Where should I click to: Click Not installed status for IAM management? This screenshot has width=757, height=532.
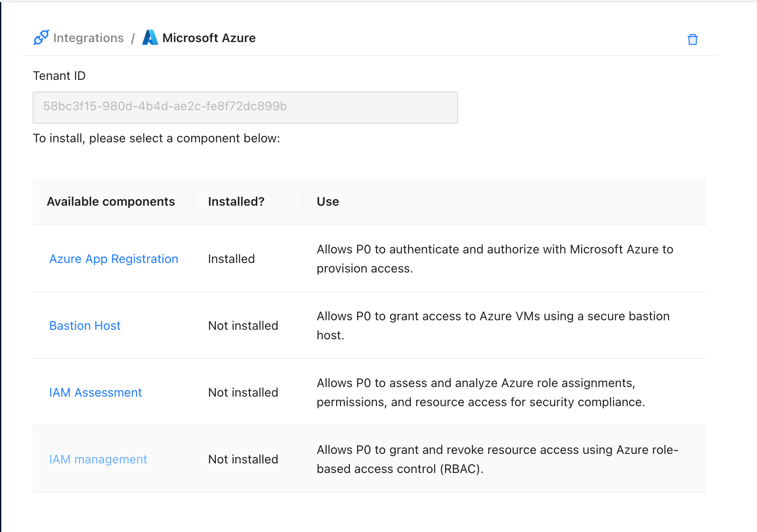pyautogui.click(x=243, y=460)
